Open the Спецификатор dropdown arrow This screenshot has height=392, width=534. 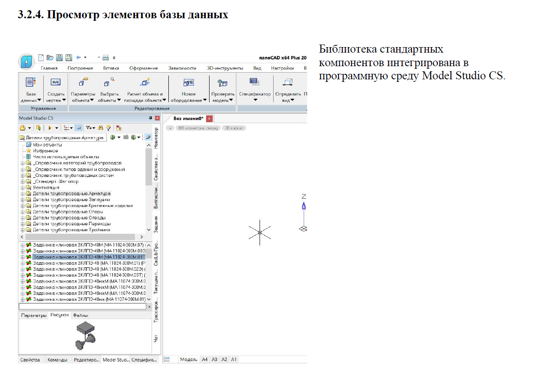coord(255,100)
